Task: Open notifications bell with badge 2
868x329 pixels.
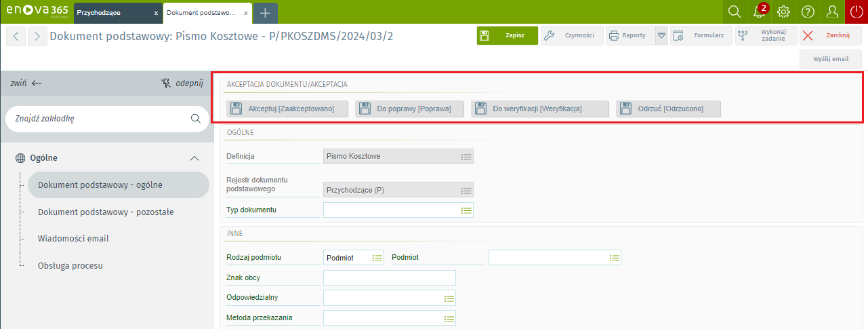Action: tap(760, 12)
